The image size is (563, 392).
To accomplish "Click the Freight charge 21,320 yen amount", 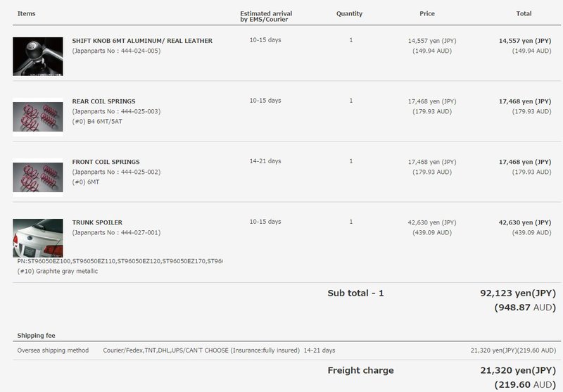I will [x=518, y=370].
